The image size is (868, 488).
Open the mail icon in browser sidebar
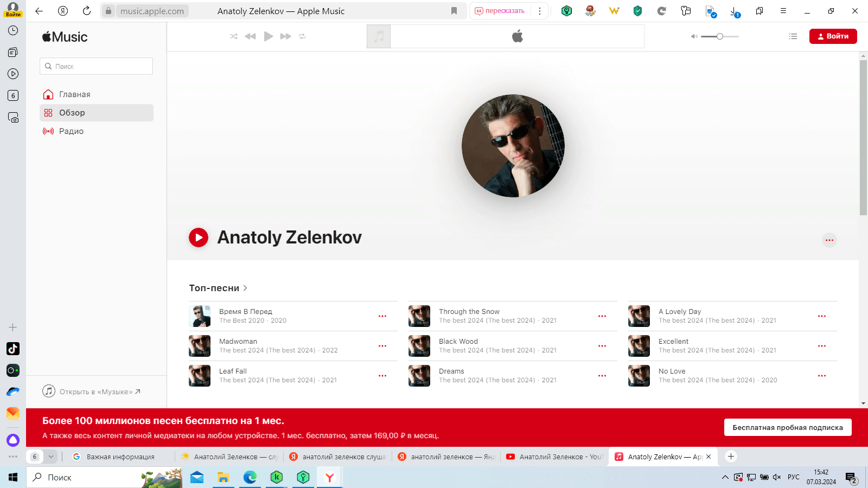(x=13, y=413)
